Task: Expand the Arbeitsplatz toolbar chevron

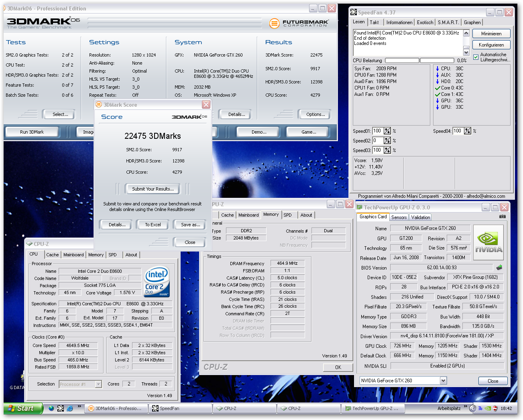Action: click(x=465, y=406)
